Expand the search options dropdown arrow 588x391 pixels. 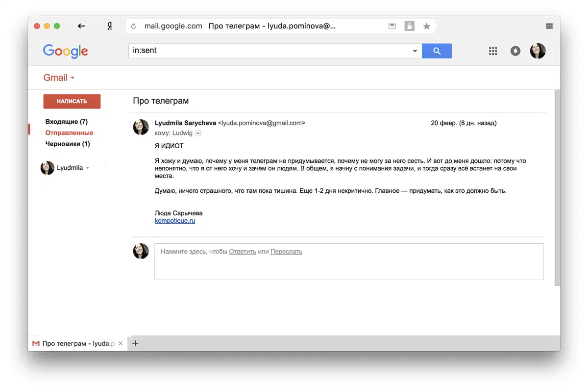pos(415,51)
